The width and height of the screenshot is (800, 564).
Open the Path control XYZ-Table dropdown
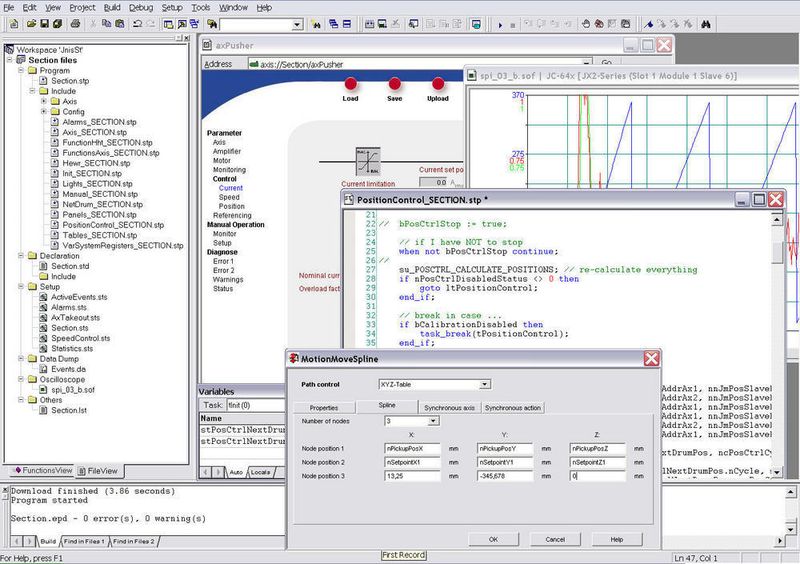point(485,384)
